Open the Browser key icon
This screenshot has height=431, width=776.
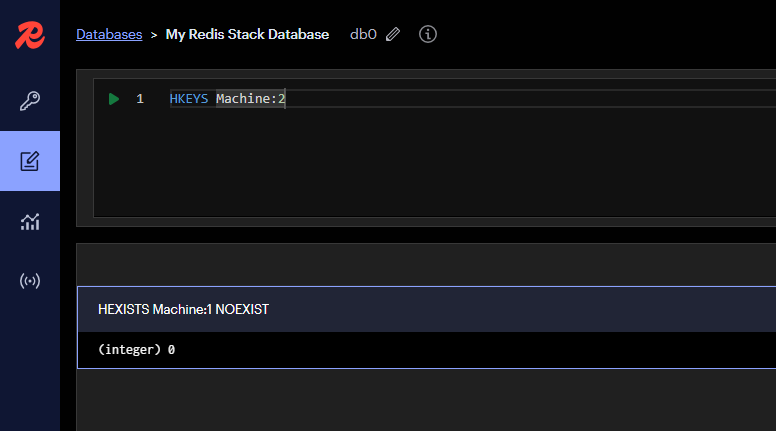point(30,101)
